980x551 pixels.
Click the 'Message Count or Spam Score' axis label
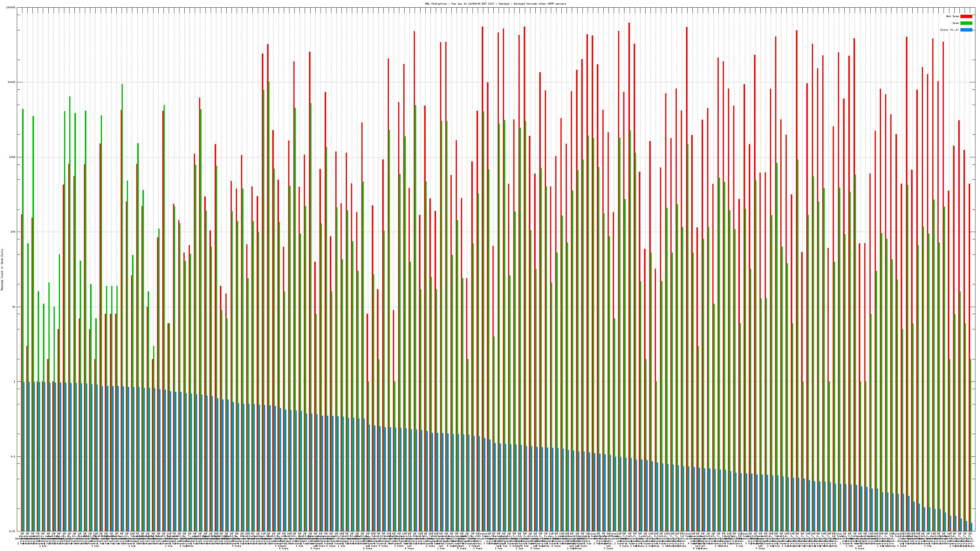pos(2,270)
